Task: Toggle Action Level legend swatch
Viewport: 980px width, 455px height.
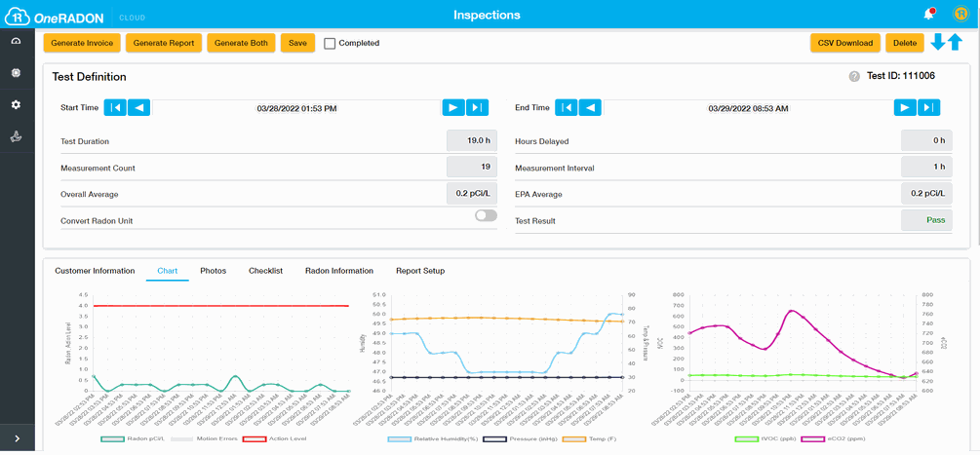Action: (x=254, y=438)
